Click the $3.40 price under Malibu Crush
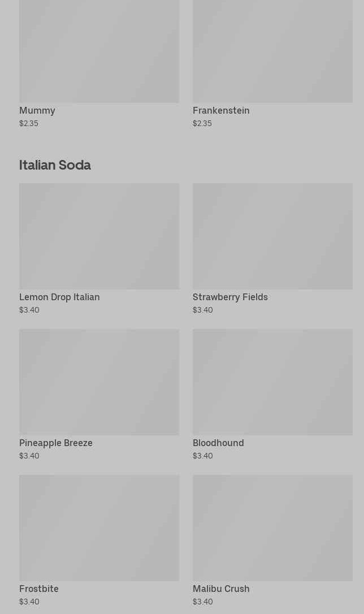Image resolution: width=364 pixels, height=614 pixels. [203, 602]
